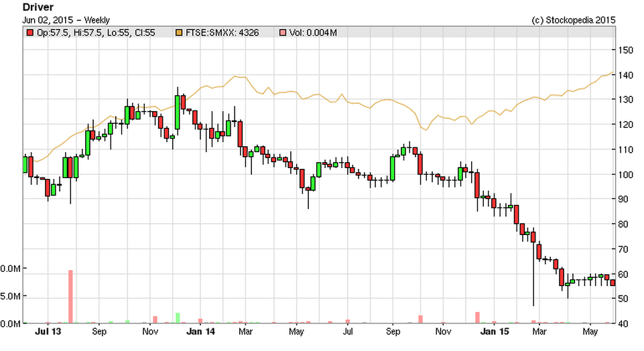This screenshot has height=351, width=644.
Task: Click the 'Driver' chart title
Action: click(x=38, y=7)
